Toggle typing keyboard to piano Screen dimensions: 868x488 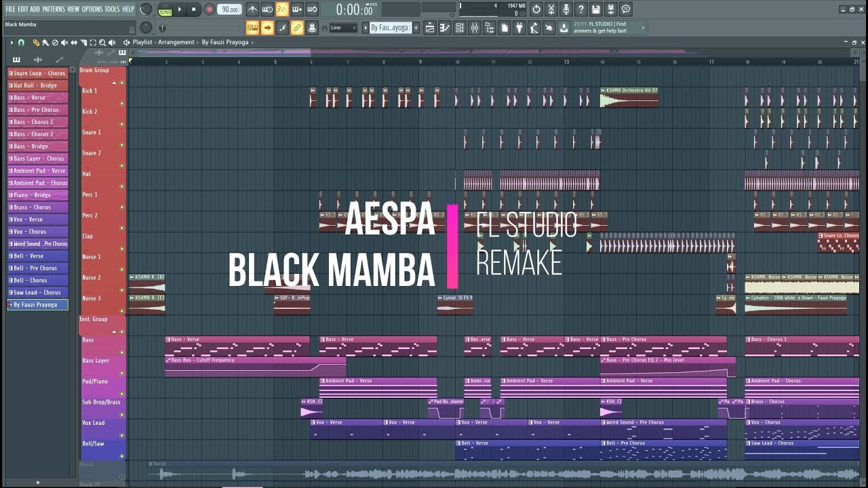pyautogui.click(x=252, y=28)
